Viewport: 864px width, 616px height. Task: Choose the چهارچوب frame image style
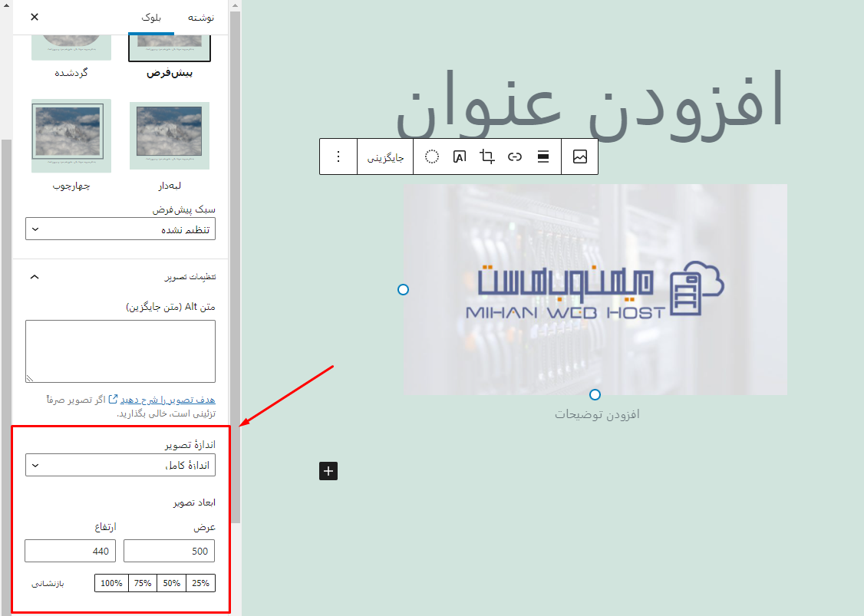(x=71, y=146)
